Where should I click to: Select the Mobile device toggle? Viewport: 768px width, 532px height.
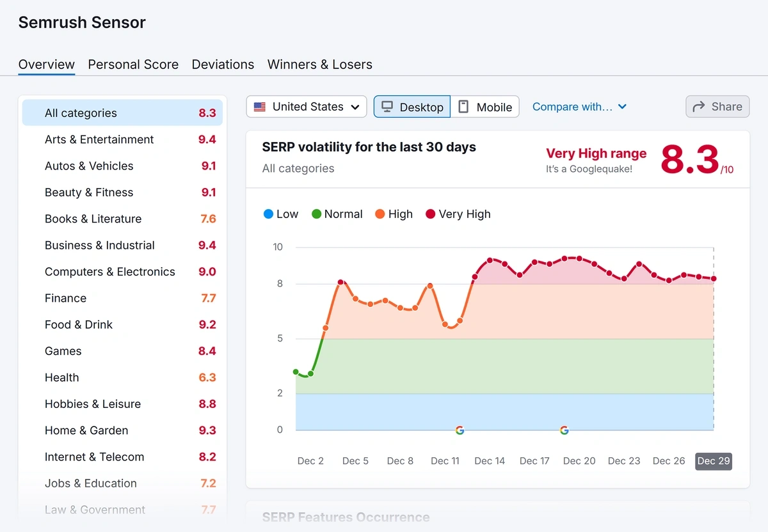tap(484, 107)
